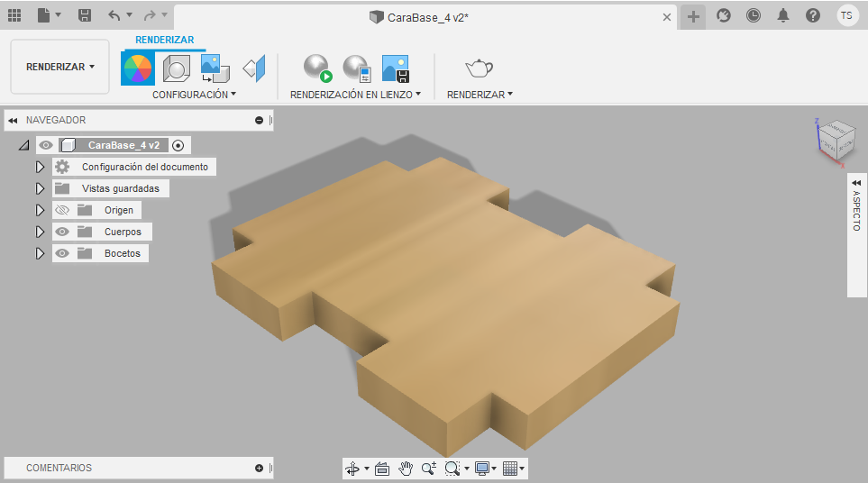Screen dimensions: 868x483
Task: Expand the Cuerpos folder
Action: pyautogui.click(x=40, y=232)
